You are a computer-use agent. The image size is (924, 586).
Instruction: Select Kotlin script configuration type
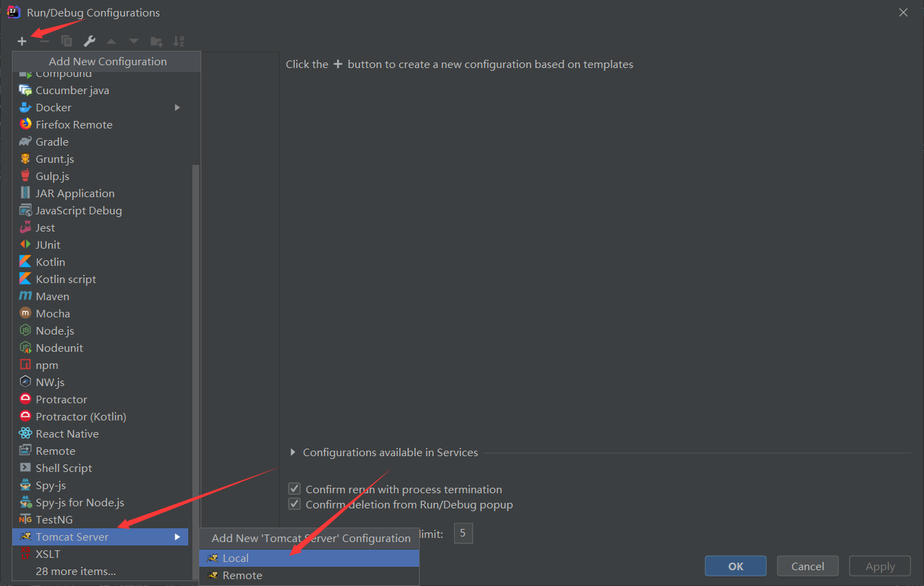pos(100,279)
